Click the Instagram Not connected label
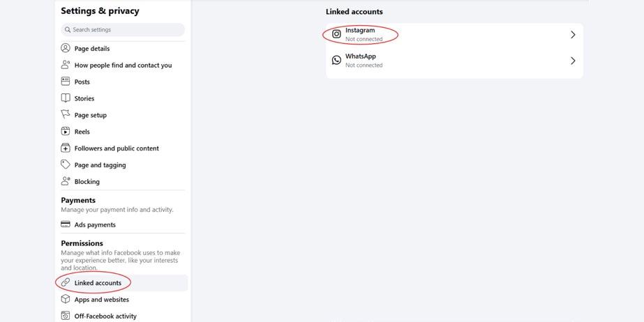The height and width of the screenshot is (322, 644). 364,39
